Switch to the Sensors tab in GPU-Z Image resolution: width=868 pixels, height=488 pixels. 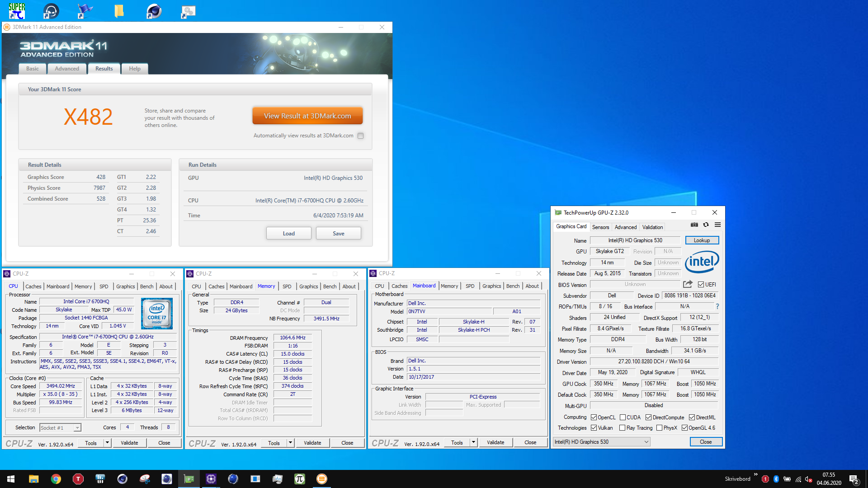(x=600, y=227)
